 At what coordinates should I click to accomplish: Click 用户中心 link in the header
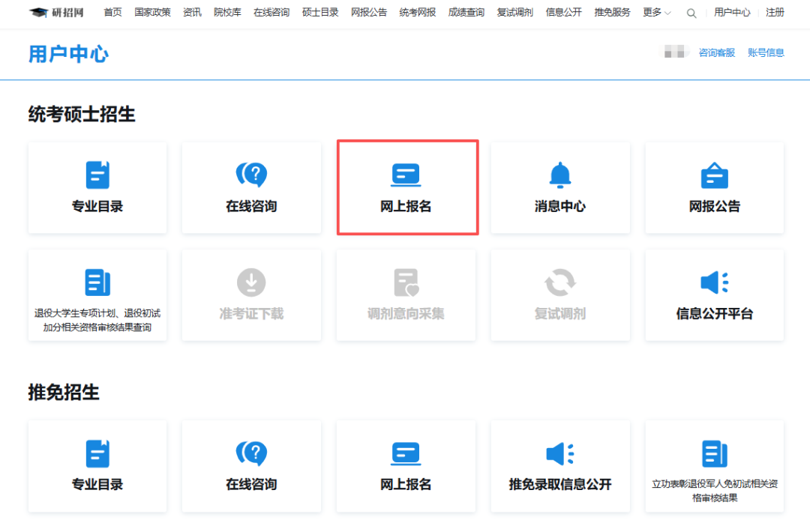click(x=732, y=13)
